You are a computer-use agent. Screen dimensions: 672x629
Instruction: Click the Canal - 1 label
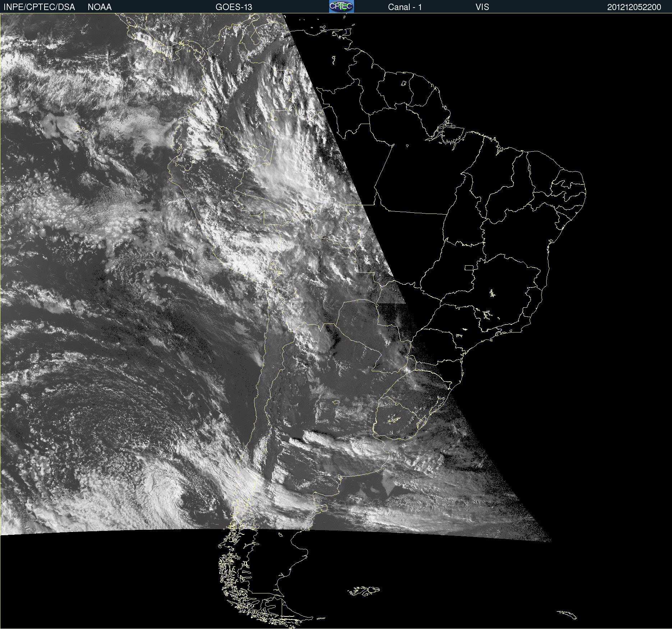[405, 7]
